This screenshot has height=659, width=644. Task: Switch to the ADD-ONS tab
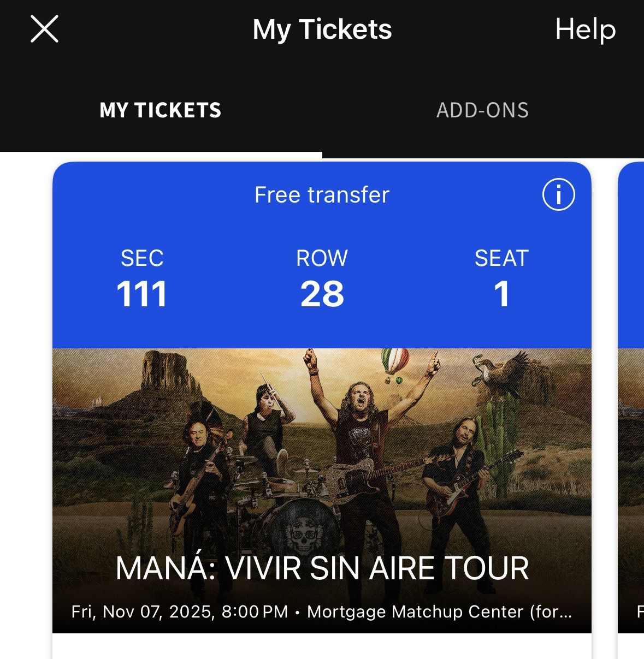[482, 110]
